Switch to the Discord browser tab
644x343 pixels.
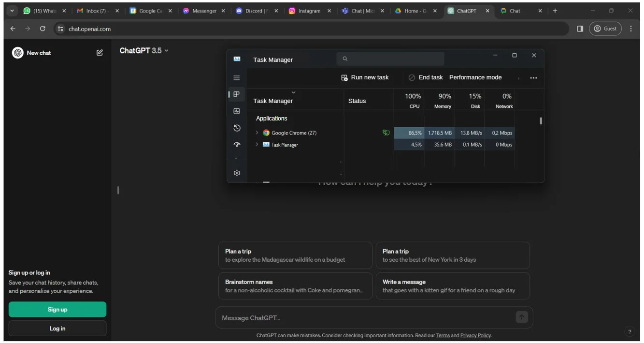tap(252, 11)
